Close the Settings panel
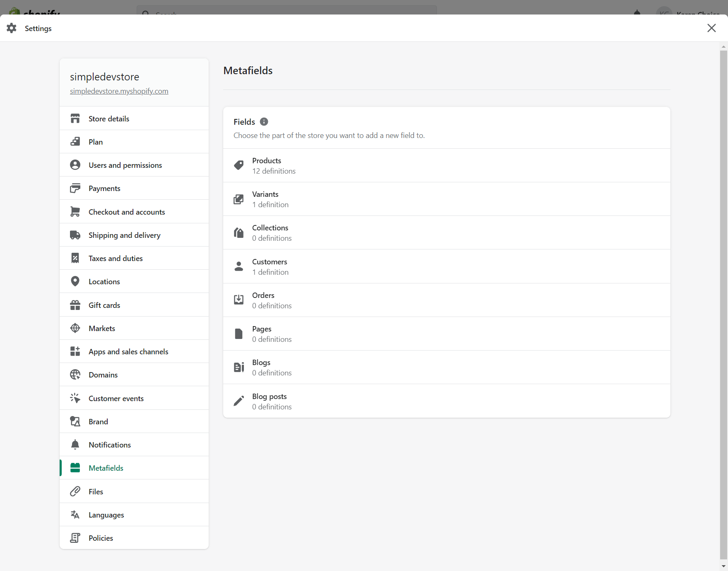This screenshot has width=728, height=571. click(x=711, y=28)
